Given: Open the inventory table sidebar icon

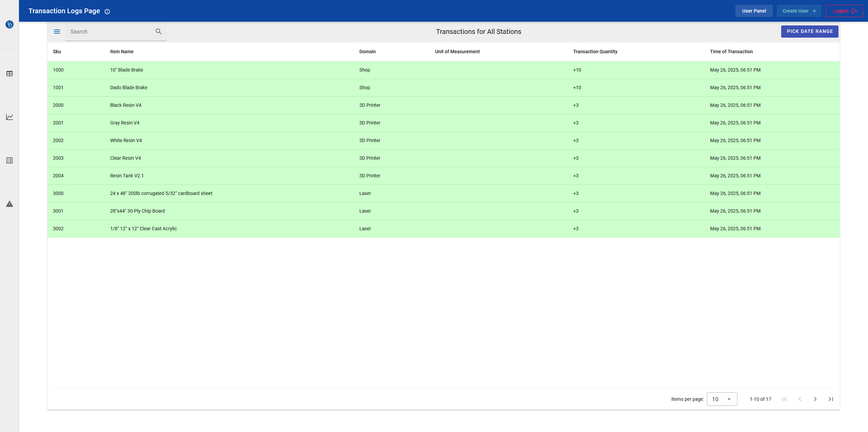Looking at the screenshot, I should tap(9, 74).
